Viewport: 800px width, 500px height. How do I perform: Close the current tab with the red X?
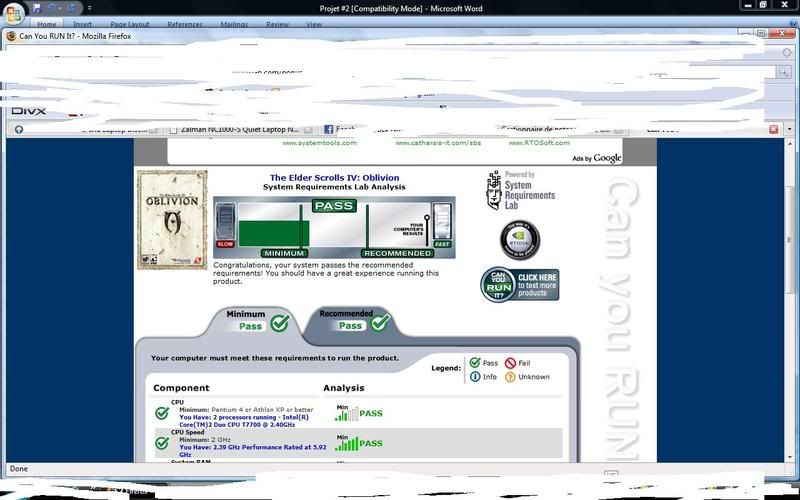(x=773, y=130)
